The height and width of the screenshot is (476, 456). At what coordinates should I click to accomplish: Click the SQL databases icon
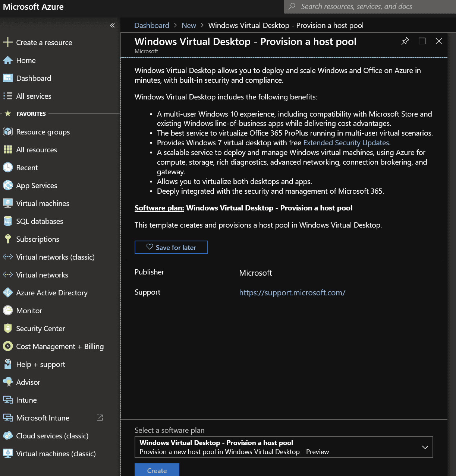(8, 221)
